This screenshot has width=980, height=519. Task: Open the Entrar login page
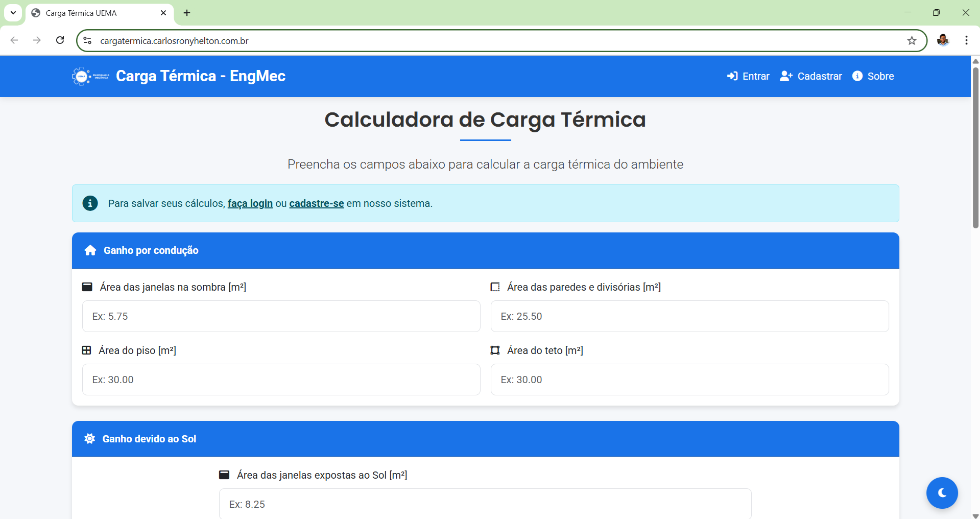point(748,76)
